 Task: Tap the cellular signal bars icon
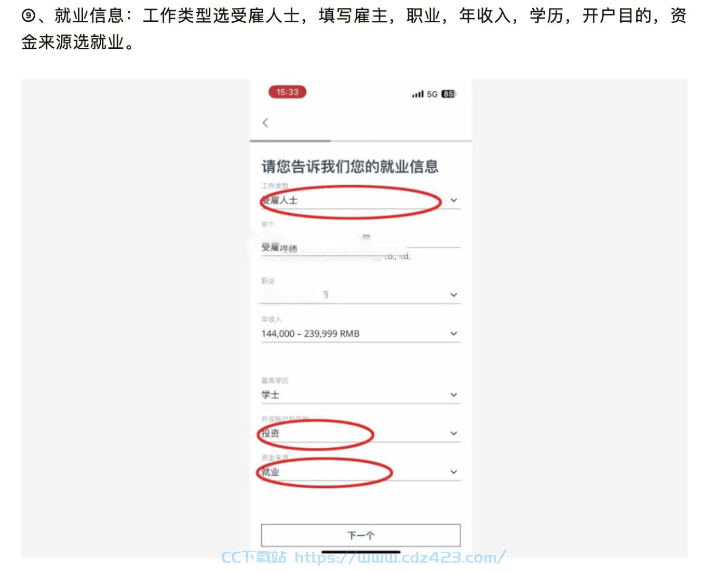pyautogui.click(x=417, y=94)
